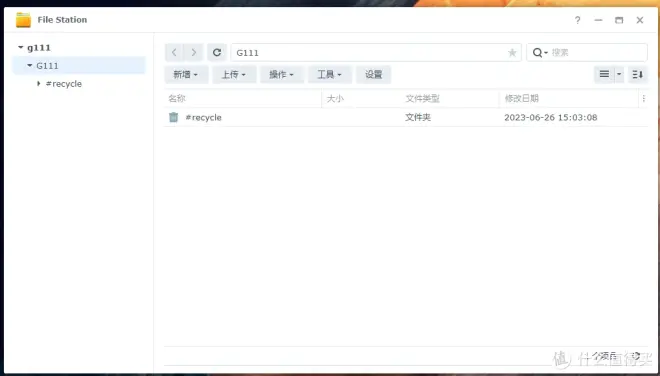
Task: Refresh the G111 folder listing
Action: coord(217,53)
